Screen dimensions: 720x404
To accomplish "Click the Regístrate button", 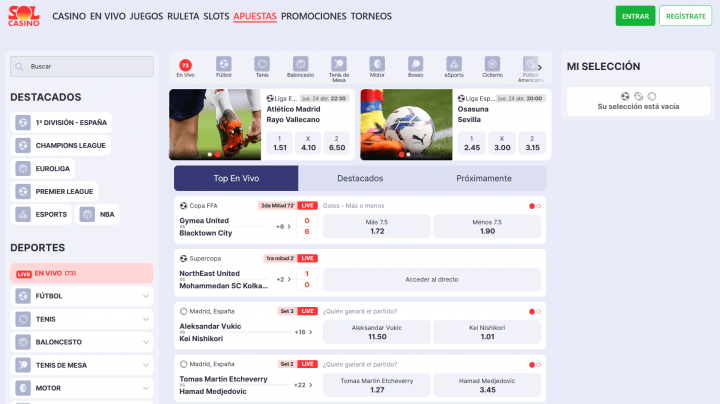I will [686, 16].
